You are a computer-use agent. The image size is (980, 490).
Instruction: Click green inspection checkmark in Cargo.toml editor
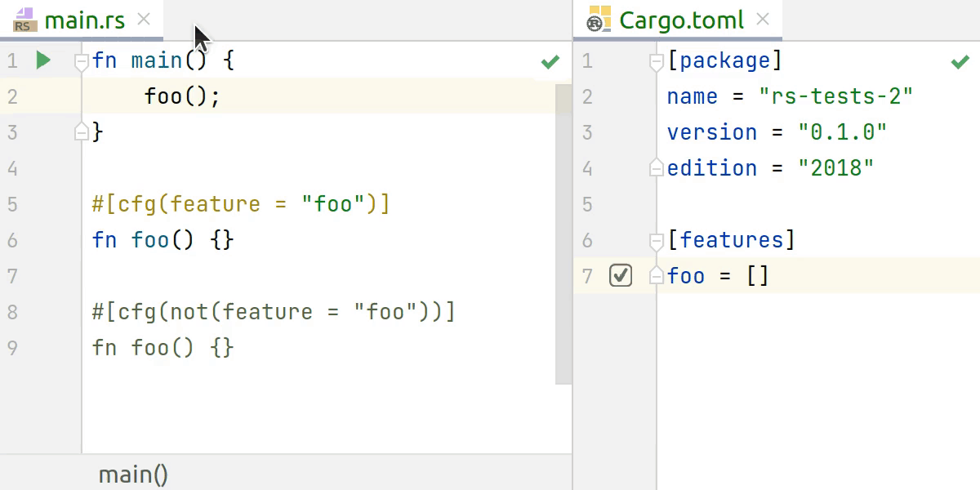pyautogui.click(x=960, y=62)
